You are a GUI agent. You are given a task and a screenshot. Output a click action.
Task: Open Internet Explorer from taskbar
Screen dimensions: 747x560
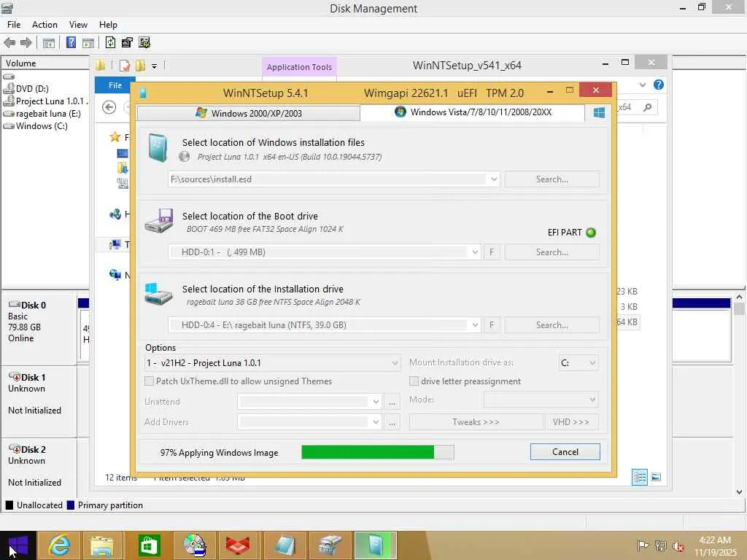(59, 545)
